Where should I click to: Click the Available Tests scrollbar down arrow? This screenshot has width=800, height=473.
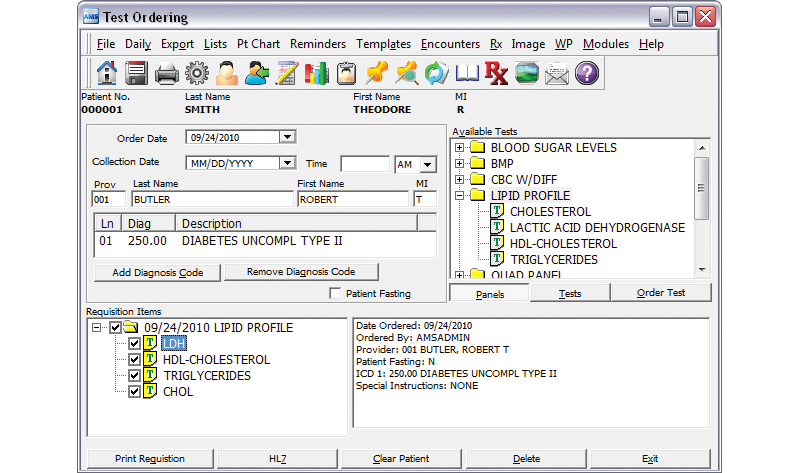pyautogui.click(x=702, y=269)
